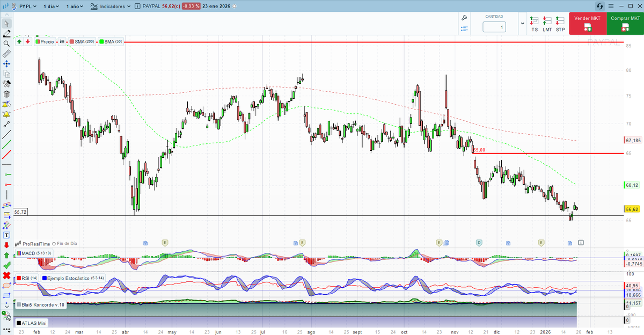
Task: Click the E earnings marker in late July
Action: click(302, 243)
